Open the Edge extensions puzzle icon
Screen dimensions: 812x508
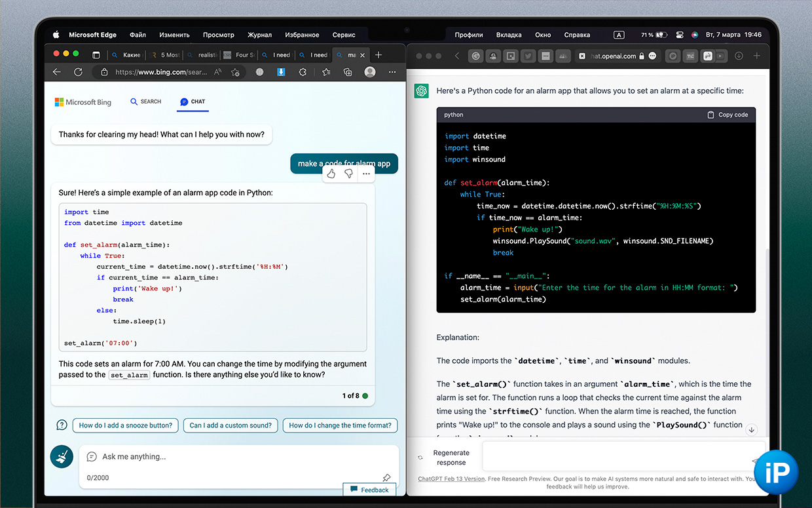pyautogui.click(x=303, y=72)
